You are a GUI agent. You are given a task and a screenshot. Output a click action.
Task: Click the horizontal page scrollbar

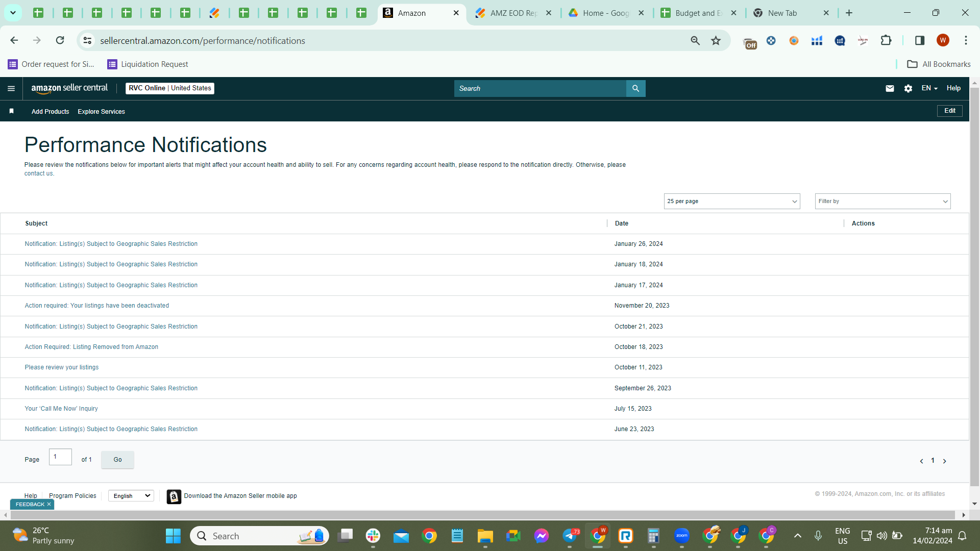click(483, 515)
